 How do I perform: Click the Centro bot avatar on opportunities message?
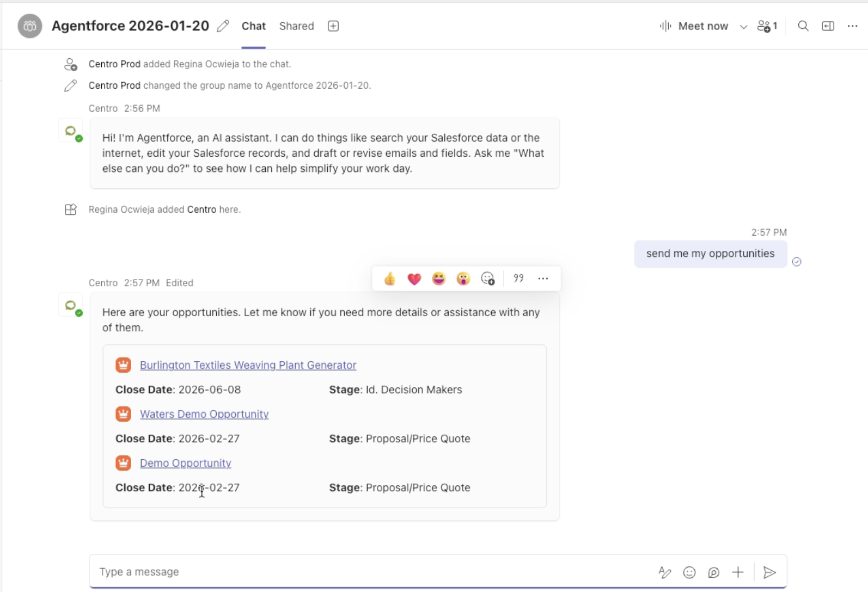[x=71, y=305]
